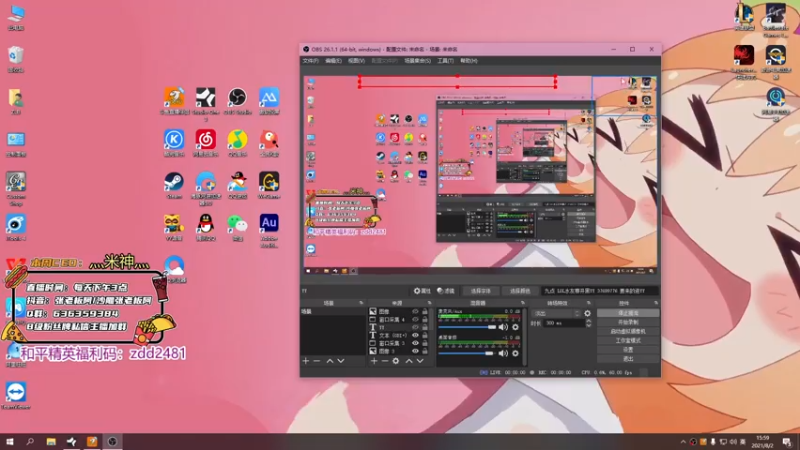Screen dimensions: 800x450
Task: Select NetEase Cloud Music desktop icon
Action: tap(206, 143)
